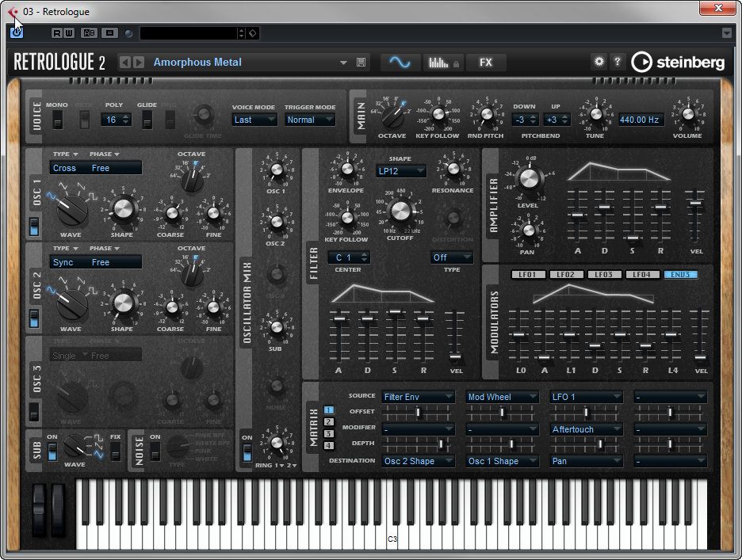
Task: Open the Osc 2 Shape destination dropdown
Action: [419, 461]
